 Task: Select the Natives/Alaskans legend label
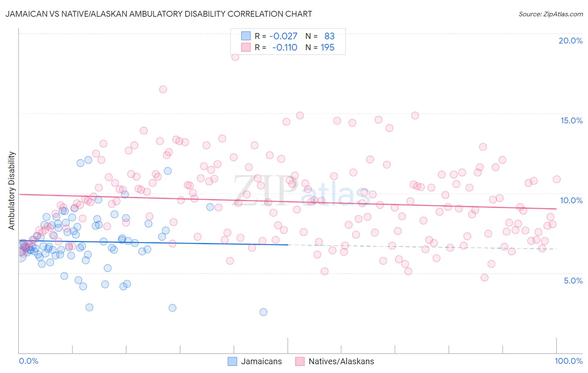(x=341, y=361)
